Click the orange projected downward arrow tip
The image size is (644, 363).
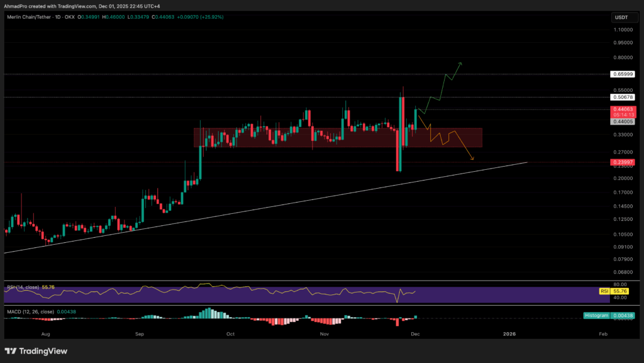pos(472,159)
